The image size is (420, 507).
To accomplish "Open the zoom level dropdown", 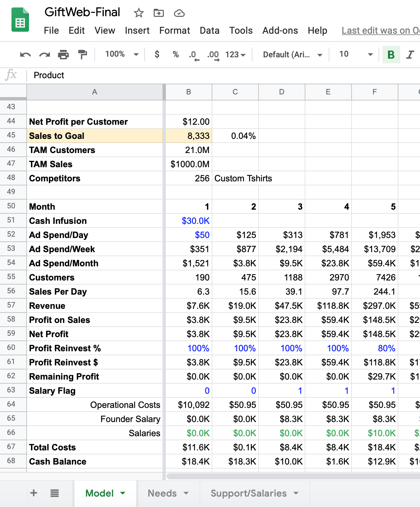I will pyautogui.click(x=120, y=54).
